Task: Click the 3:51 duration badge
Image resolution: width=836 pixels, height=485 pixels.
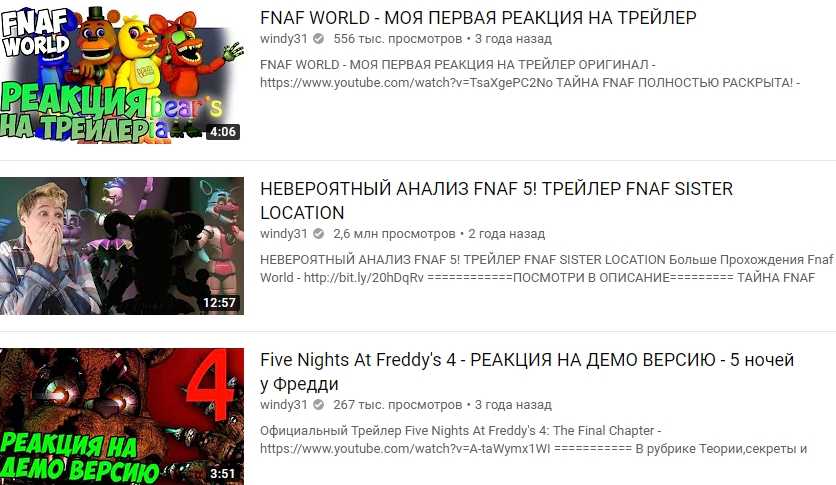Action: (x=223, y=473)
